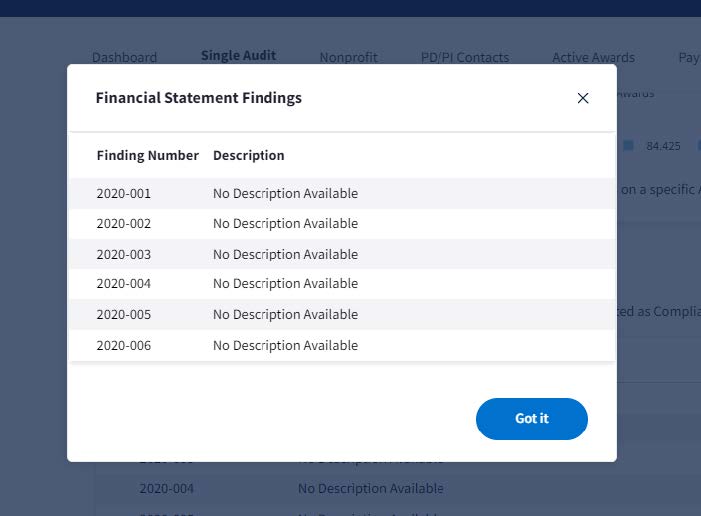Switch to the Single Audit tab
The width and height of the screenshot is (701, 516).
[238, 56]
